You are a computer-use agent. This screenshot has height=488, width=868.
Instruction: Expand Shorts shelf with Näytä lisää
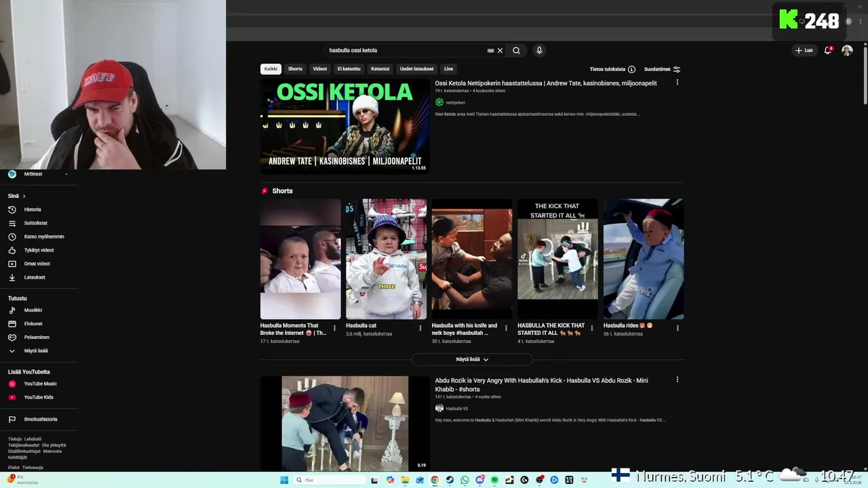(472, 359)
